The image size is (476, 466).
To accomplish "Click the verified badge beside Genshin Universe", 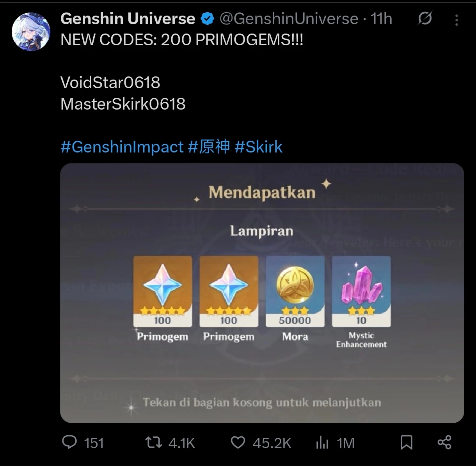I will (x=208, y=18).
